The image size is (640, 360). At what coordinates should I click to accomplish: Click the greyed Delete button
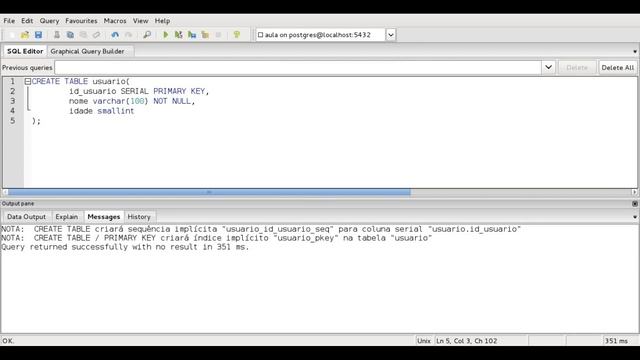click(577, 68)
